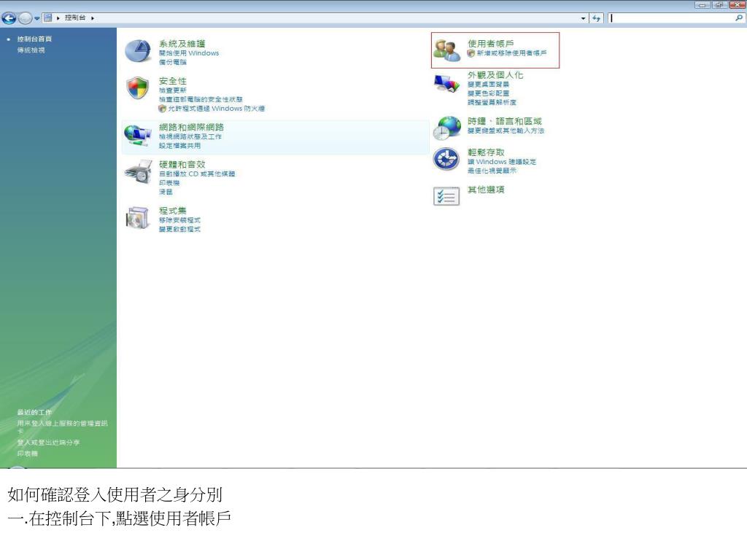Open the 輕鬆存取 heading link
The height and width of the screenshot is (560, 747).
pyautogui.click(x=486, y=152)
